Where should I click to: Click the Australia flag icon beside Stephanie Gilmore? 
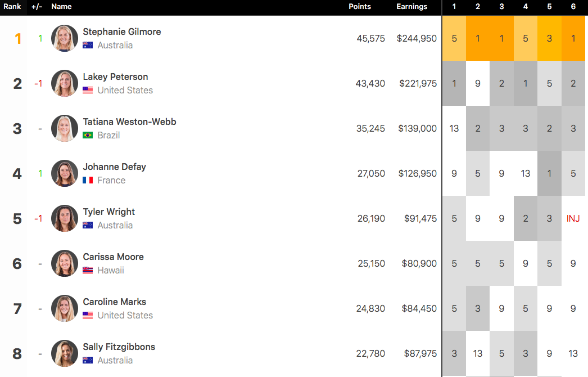88,45
